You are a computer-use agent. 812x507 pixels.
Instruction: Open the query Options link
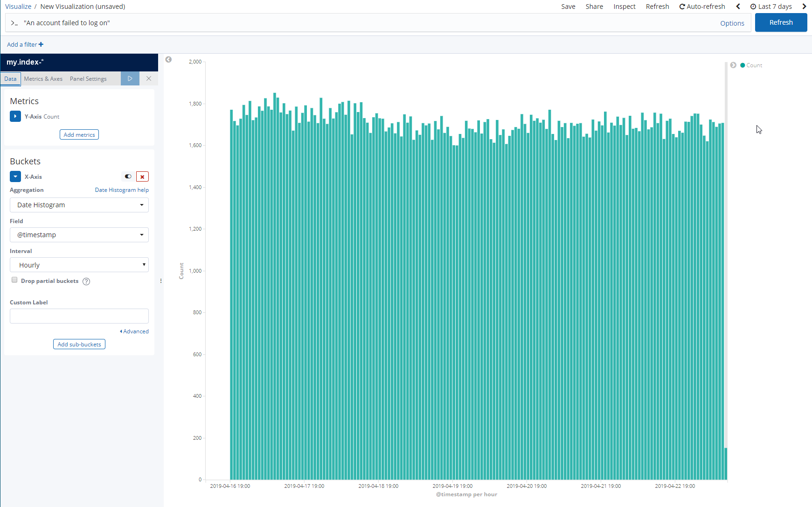coord(732,23)
